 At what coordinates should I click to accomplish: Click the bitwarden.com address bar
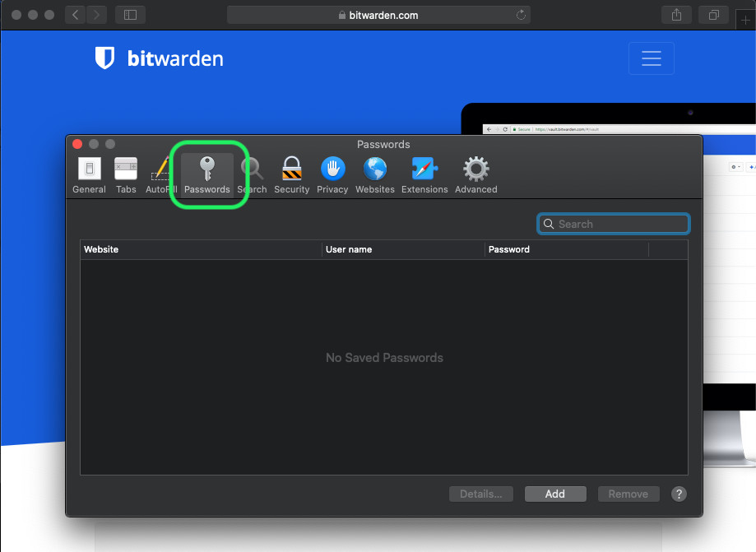pyautogui.click(x=378, y=15)
